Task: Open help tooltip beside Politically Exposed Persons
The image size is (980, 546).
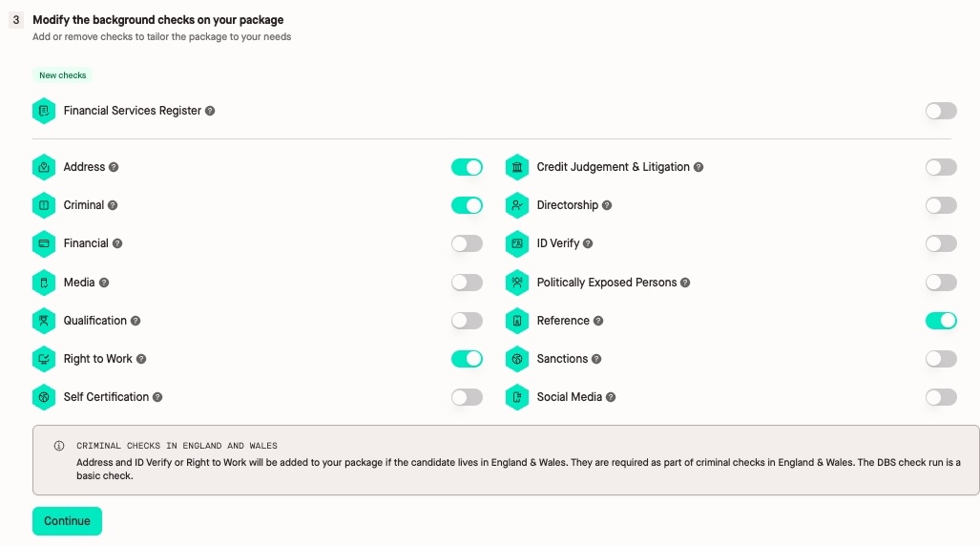Action: point(685,283)
